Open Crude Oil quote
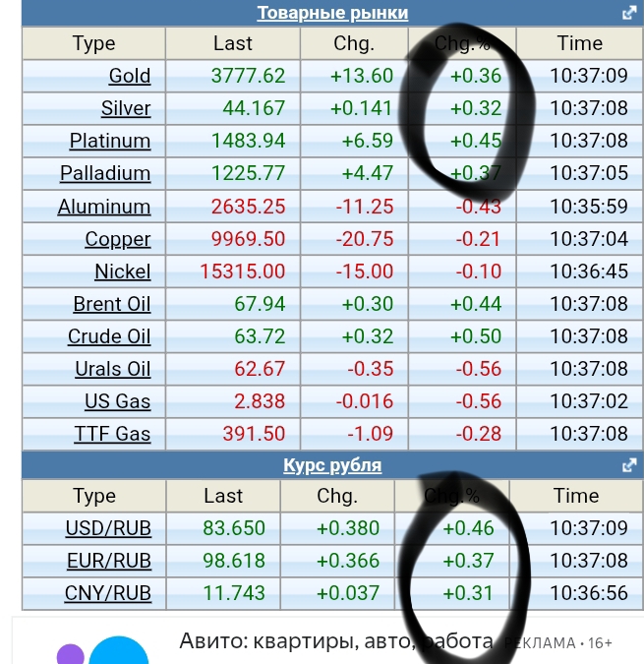Image resolution: width=644 pixels, height=664 pixels. pyautogui.click(x=109, y=336)
